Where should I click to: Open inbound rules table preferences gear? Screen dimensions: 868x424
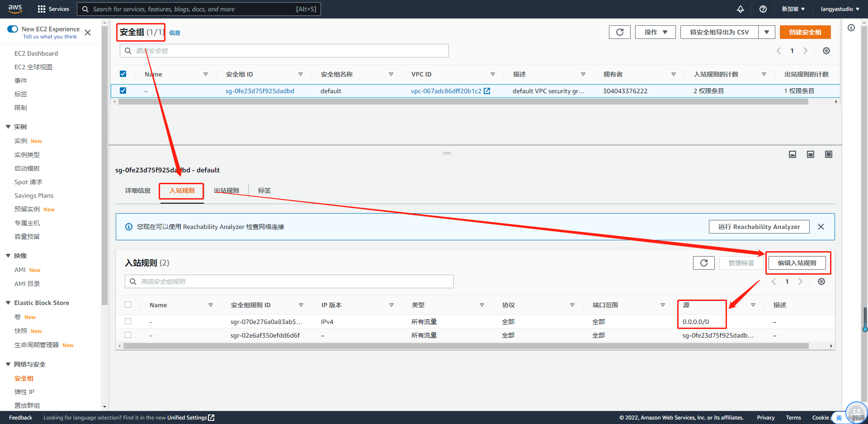point(821,281)
